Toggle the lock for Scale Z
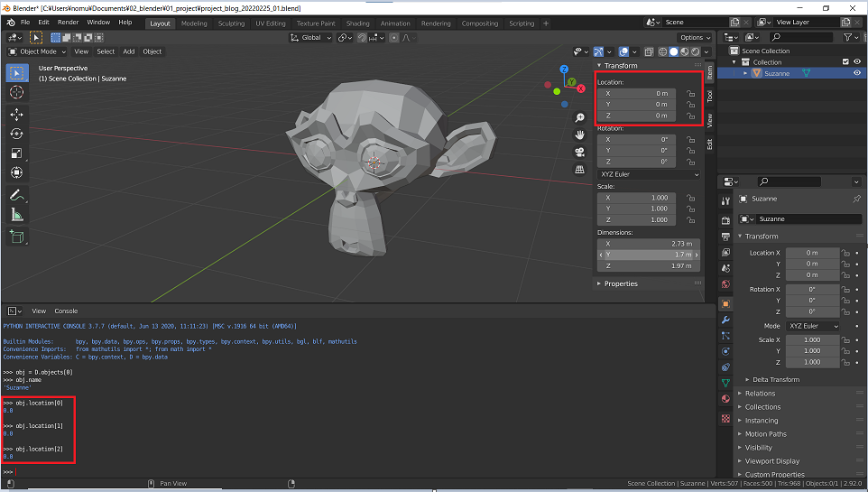The image size is (868, 492). coord(691,220)
